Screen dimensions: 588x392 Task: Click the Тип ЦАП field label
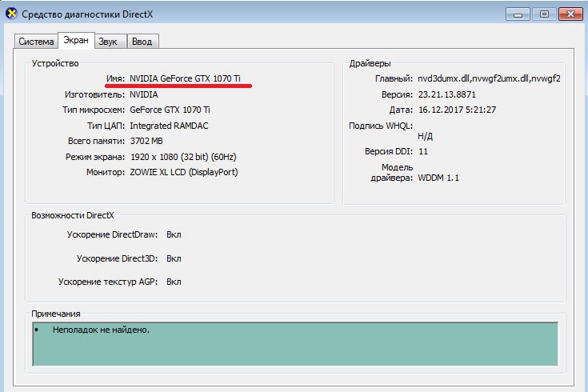coord(106,126)
